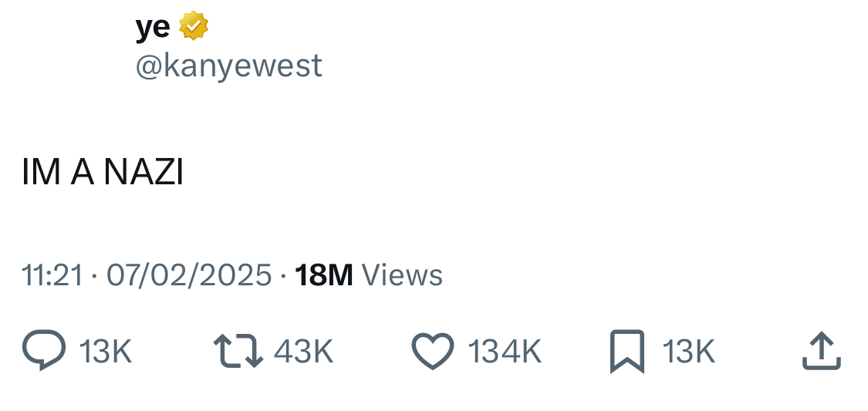Click the gold verified badge beside ye
This screenshot has height=411, width=868.
193,27
